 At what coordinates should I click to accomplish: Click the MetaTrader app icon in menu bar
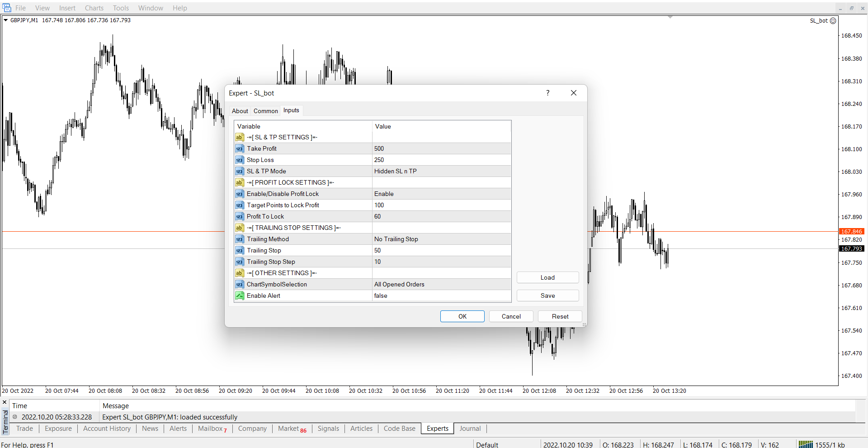click(x=6, y=8)
